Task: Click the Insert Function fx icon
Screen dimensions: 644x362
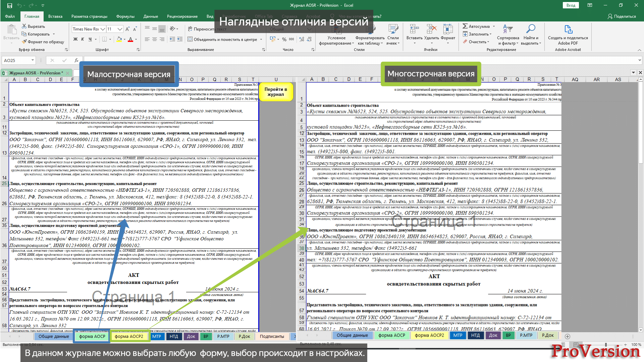Action: pyautogui.click(x=76, y=60)
